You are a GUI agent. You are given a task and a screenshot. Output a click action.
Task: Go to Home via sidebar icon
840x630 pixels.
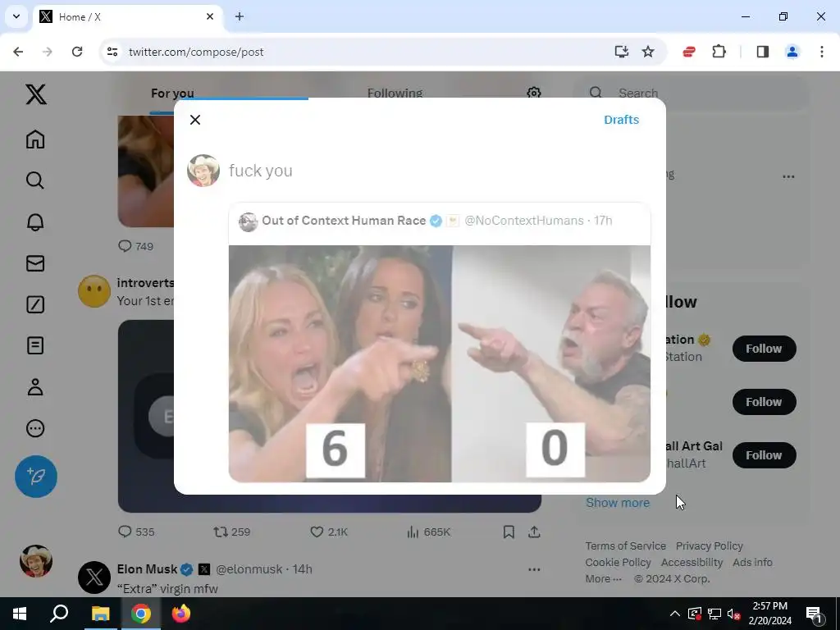tap(35, 139)
